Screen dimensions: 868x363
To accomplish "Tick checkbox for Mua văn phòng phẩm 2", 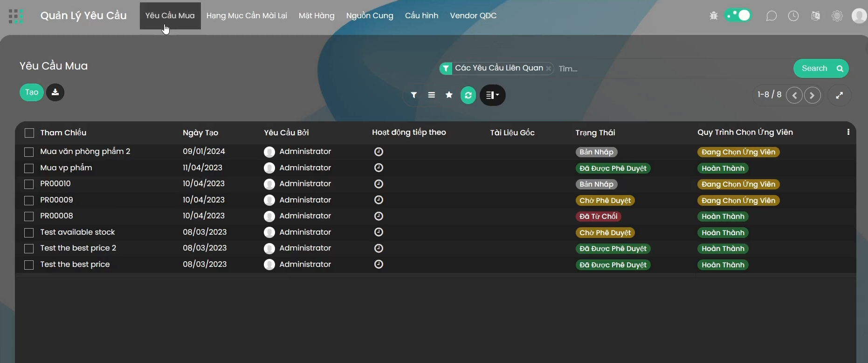I will [29, 152].
